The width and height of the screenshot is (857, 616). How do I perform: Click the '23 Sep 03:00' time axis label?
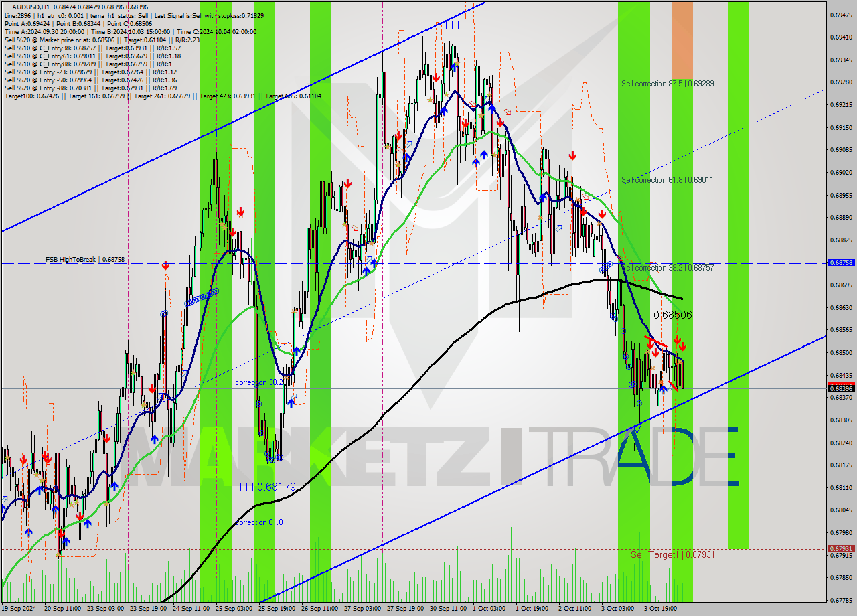(x=106, y=609)
